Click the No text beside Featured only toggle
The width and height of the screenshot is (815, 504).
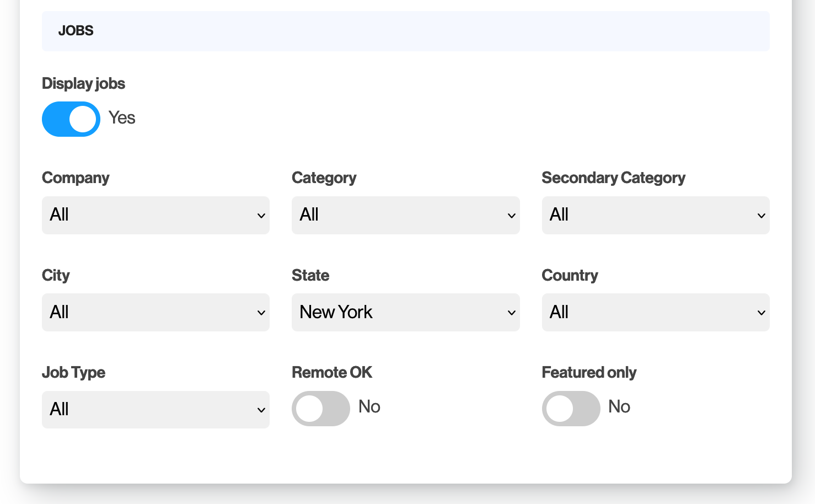619,406
